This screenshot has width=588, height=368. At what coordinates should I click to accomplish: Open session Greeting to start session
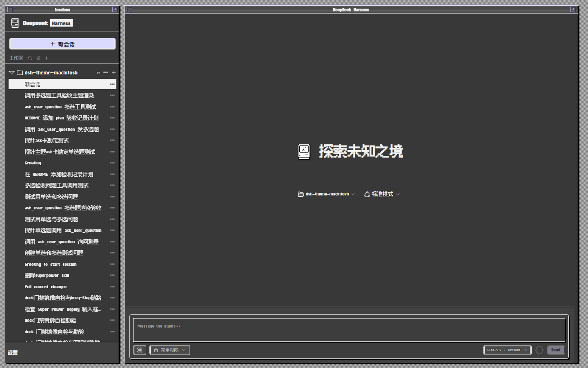[62, 264]
